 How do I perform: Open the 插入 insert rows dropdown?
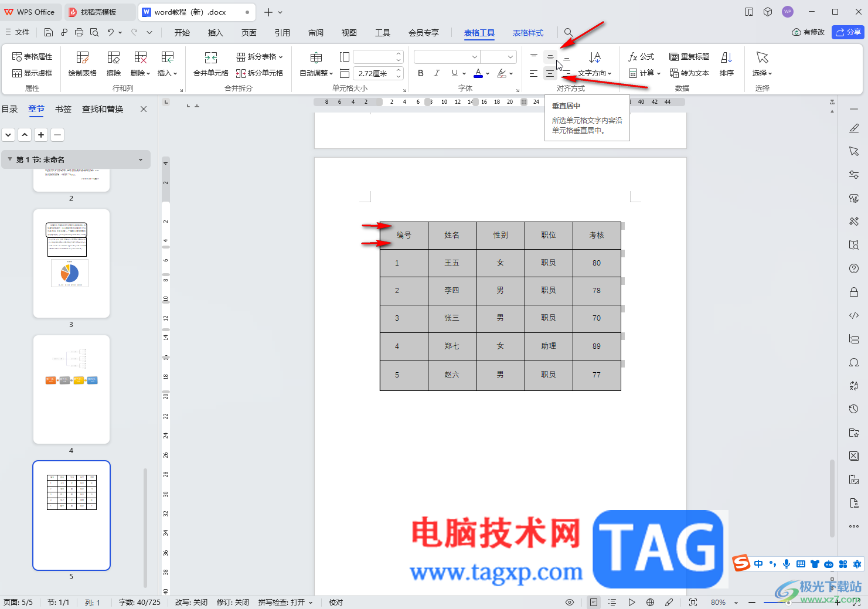pyautogui.click(x=167, y=64)
